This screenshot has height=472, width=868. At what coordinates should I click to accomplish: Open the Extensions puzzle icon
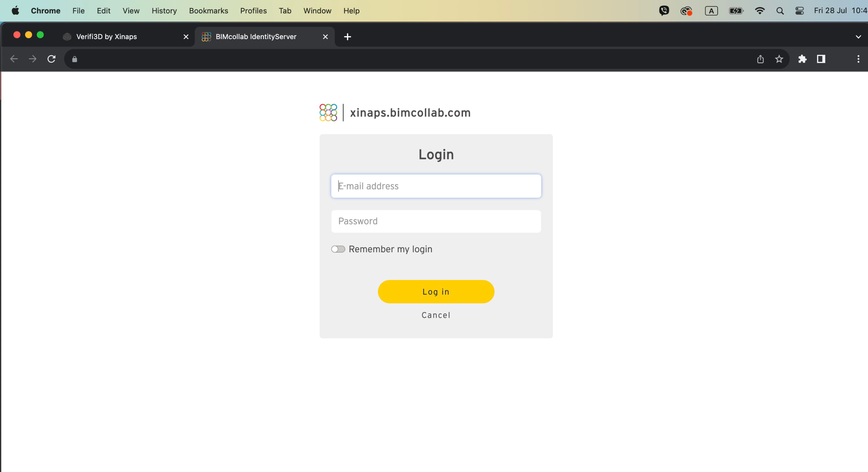tap(802, 59)
